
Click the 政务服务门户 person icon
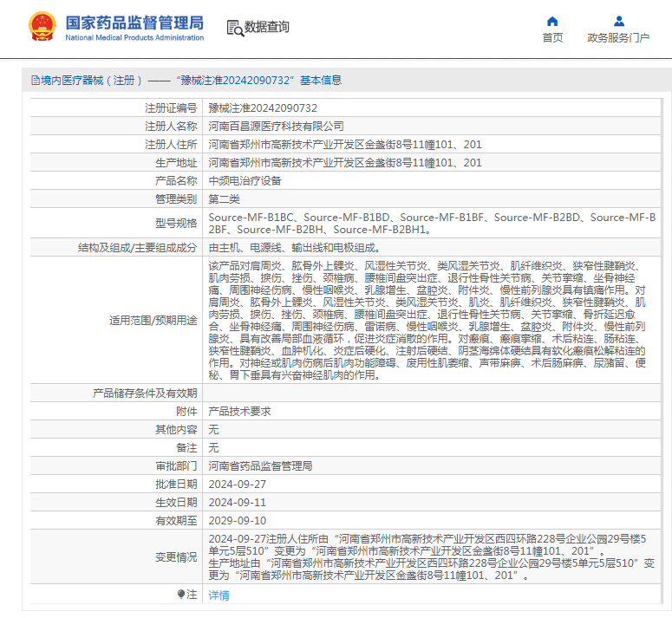pos(618,21)
